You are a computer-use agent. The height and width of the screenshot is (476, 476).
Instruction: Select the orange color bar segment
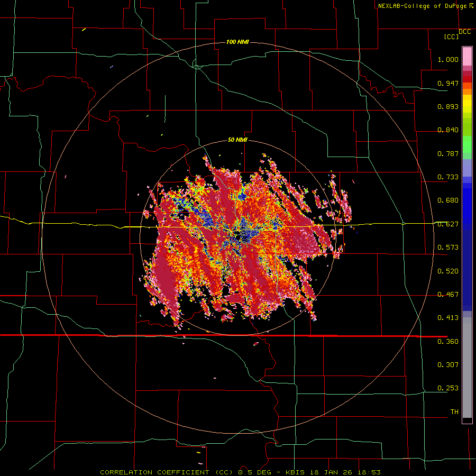467,91
